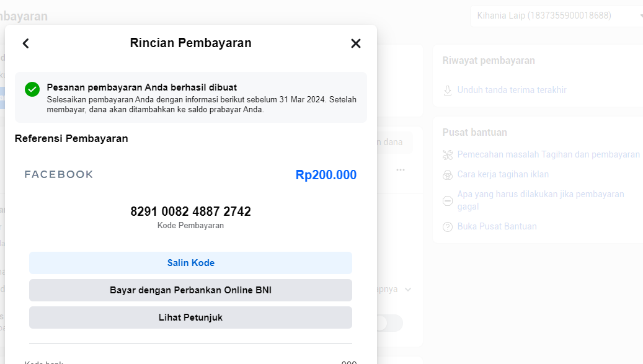
Task: Expand the chevron dropdown on the background panel
Action: [407, 290]
